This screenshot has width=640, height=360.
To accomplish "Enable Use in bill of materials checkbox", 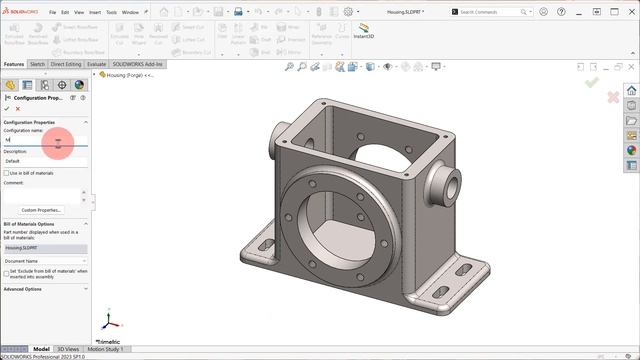I will pos(6,173).
